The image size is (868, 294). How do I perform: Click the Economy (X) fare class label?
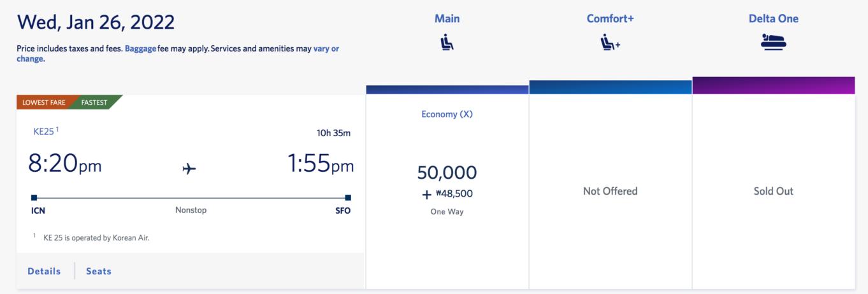pyautogui.click(x=447, y=115)
